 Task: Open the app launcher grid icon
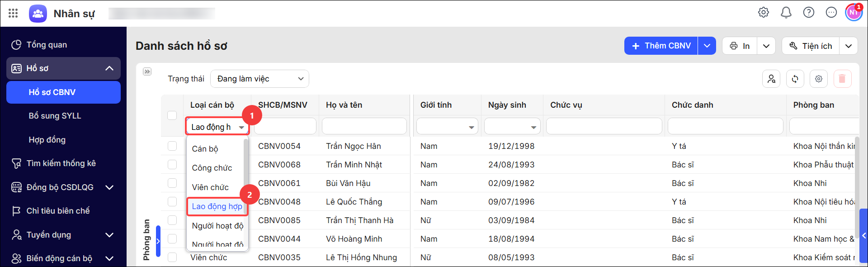13,13
